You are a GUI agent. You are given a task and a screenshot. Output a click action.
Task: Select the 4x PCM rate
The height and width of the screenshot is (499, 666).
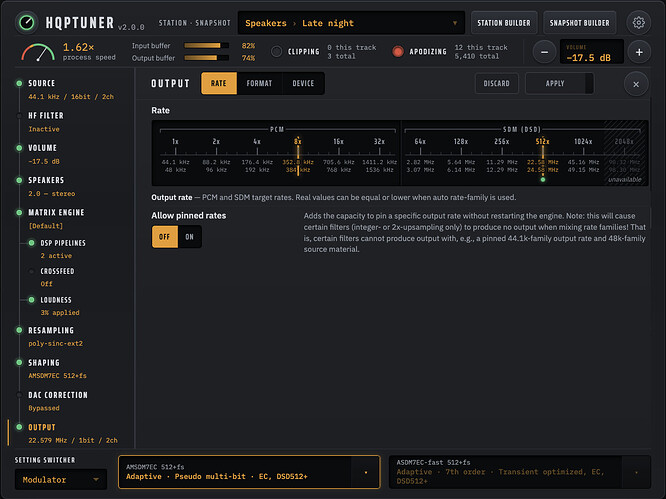tap(257, 155)
